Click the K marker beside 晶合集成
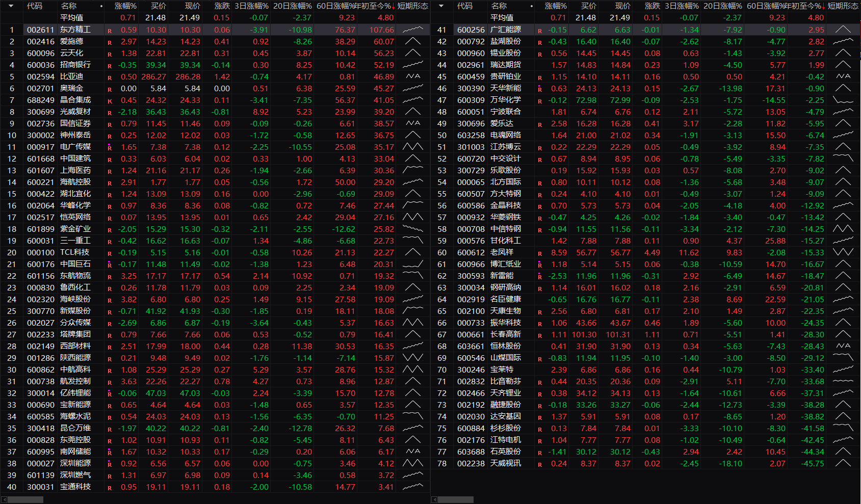Image resolution: width=861 pixels, height=504 pixels. coord(110,101)
